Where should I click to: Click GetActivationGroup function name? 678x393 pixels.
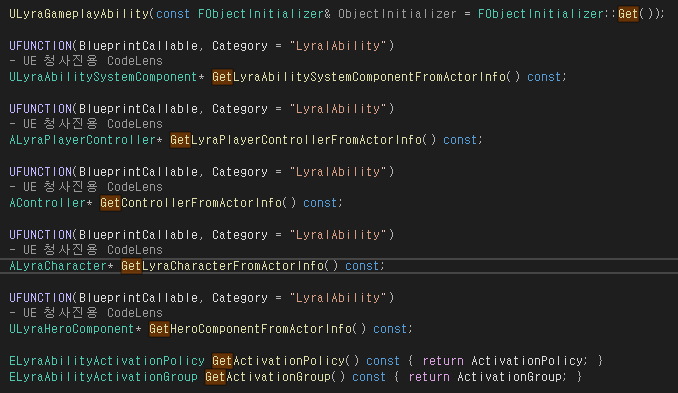point(268,377)
